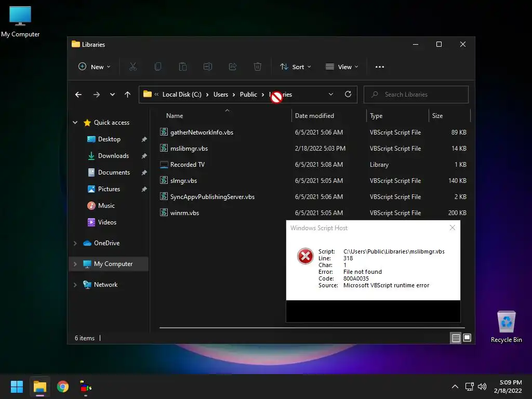
Task: Open the Windows Start menu
Action: point(17,387)
